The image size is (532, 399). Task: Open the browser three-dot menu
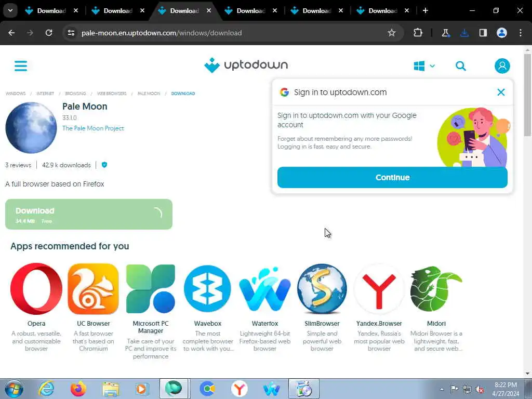521,33
